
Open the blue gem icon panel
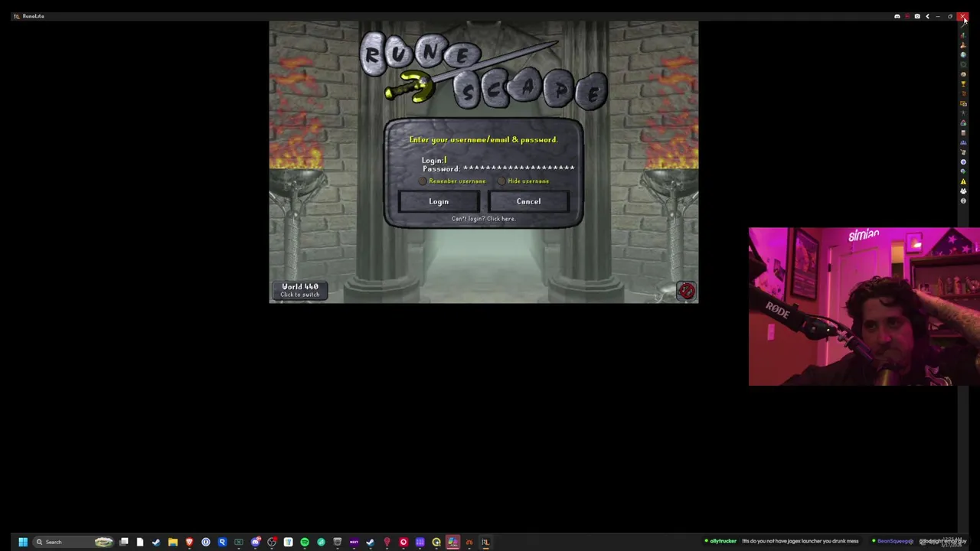point(963,161)
